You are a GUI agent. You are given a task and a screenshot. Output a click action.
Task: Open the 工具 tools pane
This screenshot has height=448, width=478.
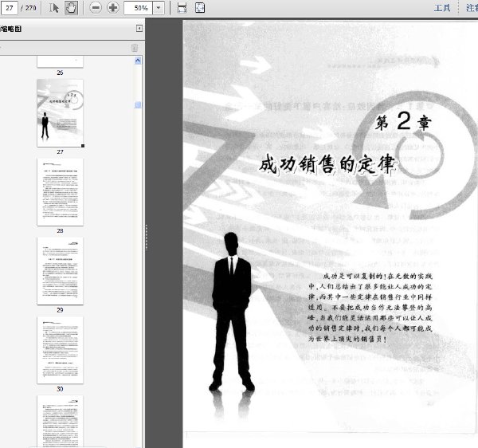[442, 8]
